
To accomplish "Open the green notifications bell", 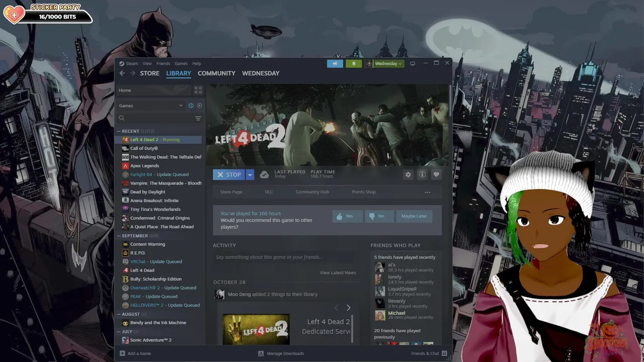I will click(x=354, y=63).
